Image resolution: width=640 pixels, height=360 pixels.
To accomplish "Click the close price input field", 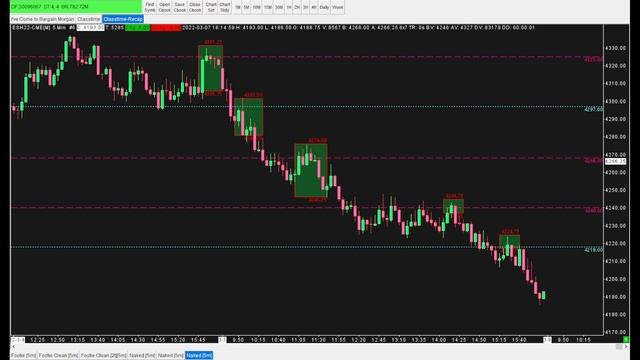I will (90, 28).
